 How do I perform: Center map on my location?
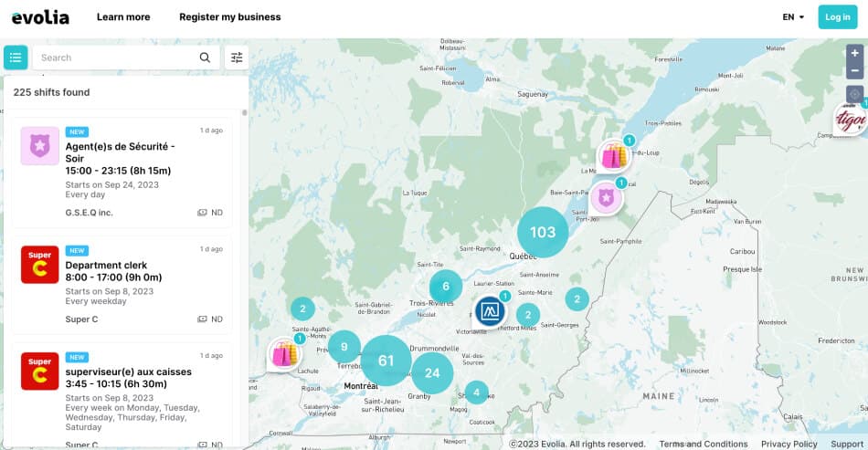(x=854, y=93)
